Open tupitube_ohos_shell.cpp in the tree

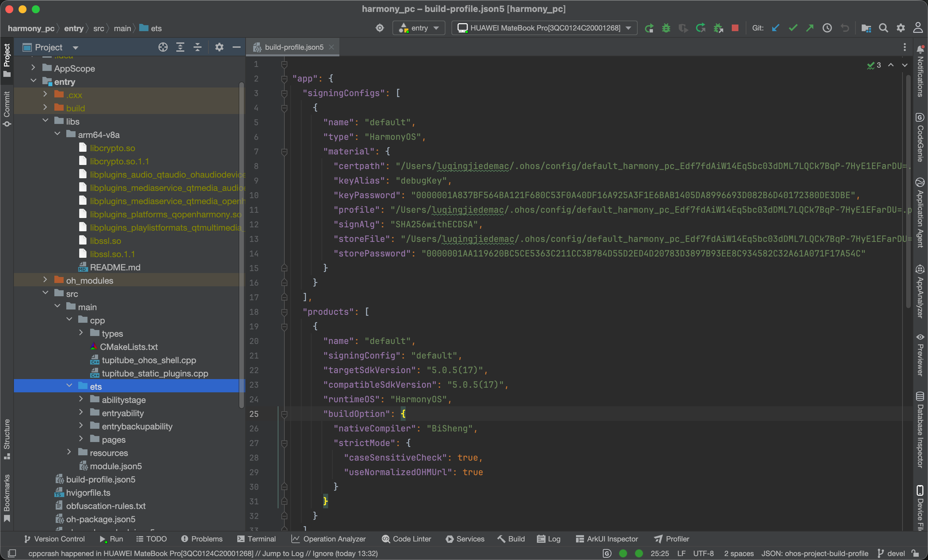149,360
